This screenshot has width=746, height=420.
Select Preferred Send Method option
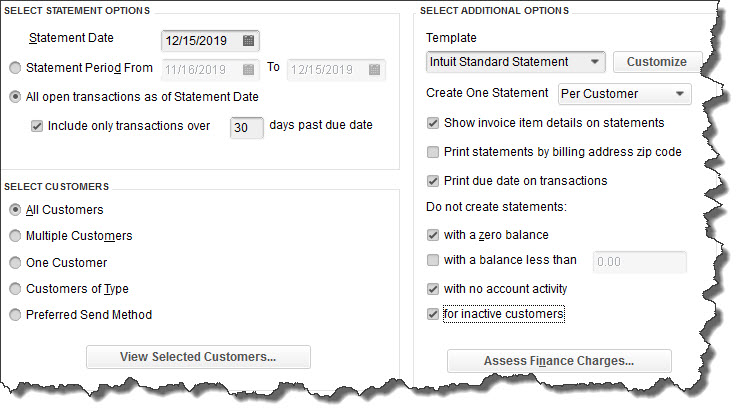point(15,315)
